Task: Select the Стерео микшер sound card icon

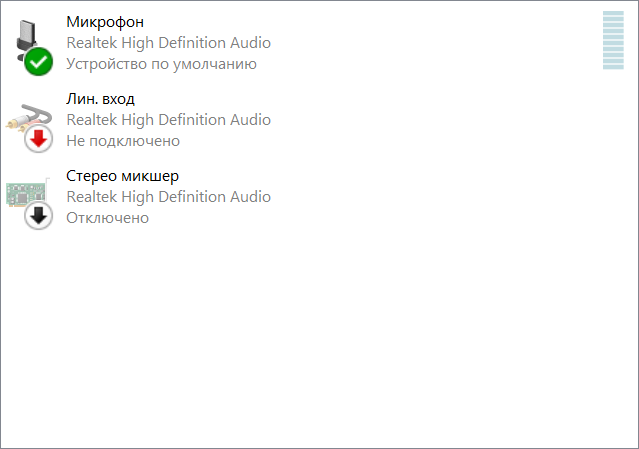Action: [26, 191]
